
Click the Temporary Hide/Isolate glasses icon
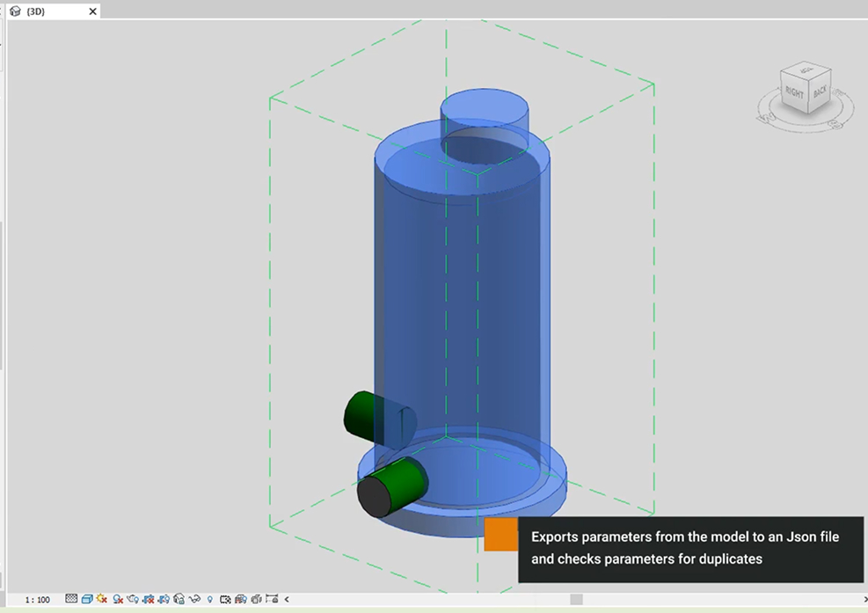click(194, 600)
